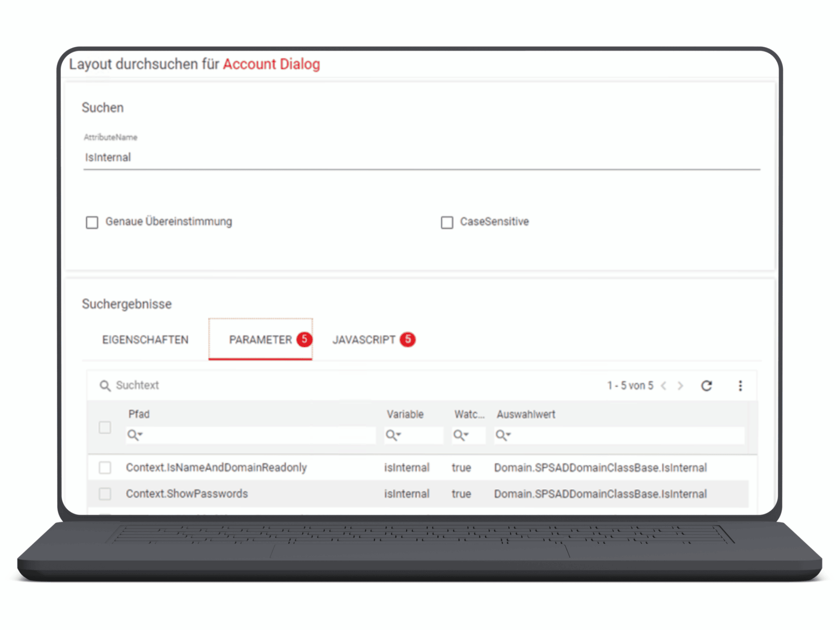Enable the CaseSensitive checkbox
Viewport: 840px width, 630px height.
tap(447, 222)
